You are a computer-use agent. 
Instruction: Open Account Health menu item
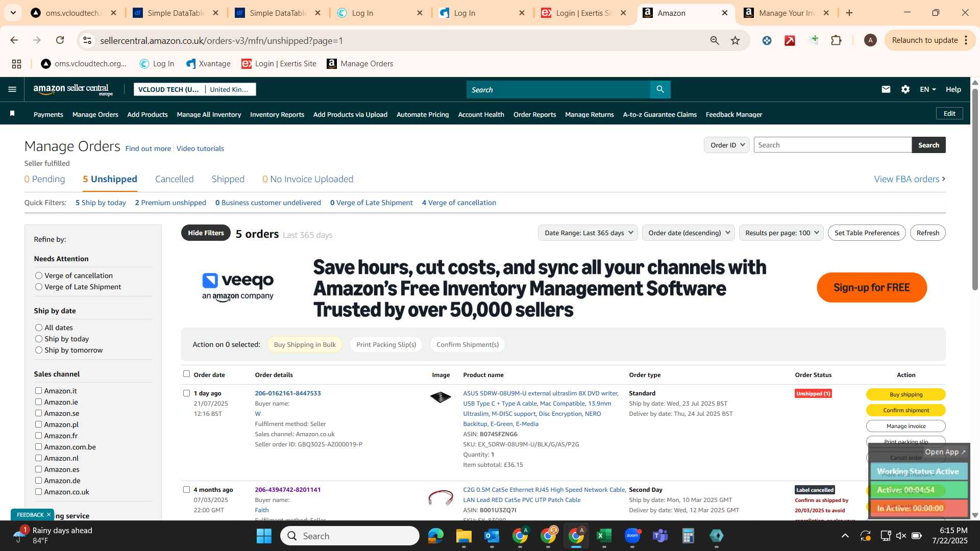pyautogui.click(x=481, y=114)
